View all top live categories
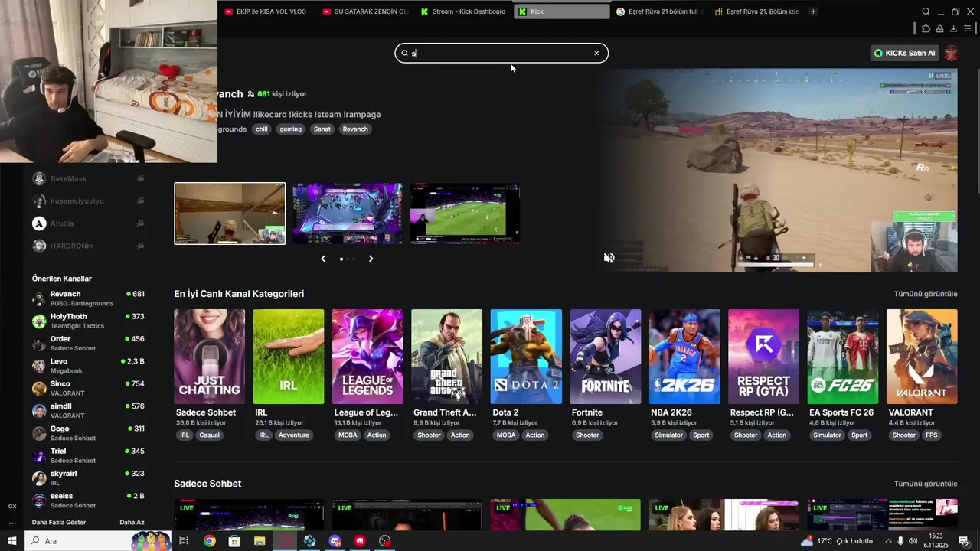This screenshot has height=551, width=980. click(x=926, y=294)
